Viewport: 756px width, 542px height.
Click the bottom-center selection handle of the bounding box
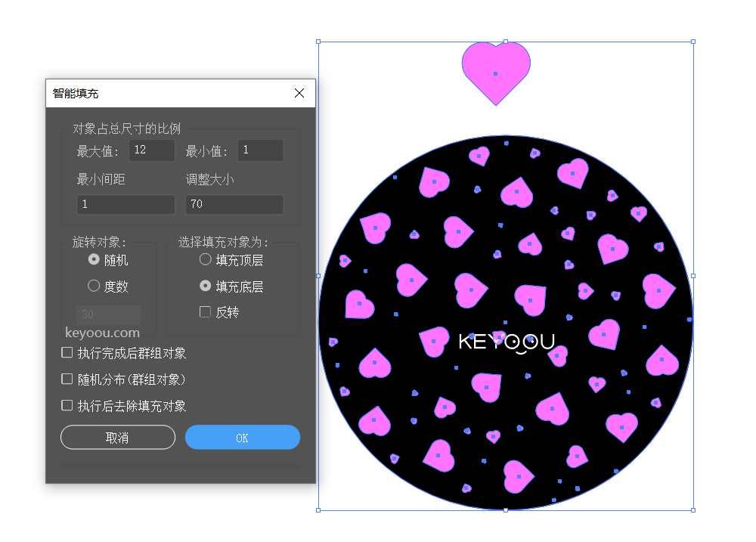tap(506, 510)
